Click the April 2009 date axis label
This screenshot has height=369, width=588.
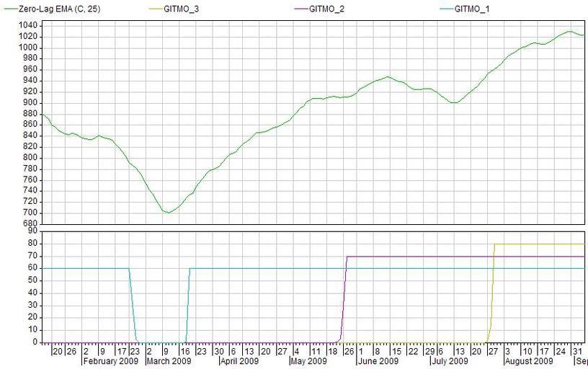(240, 361)
